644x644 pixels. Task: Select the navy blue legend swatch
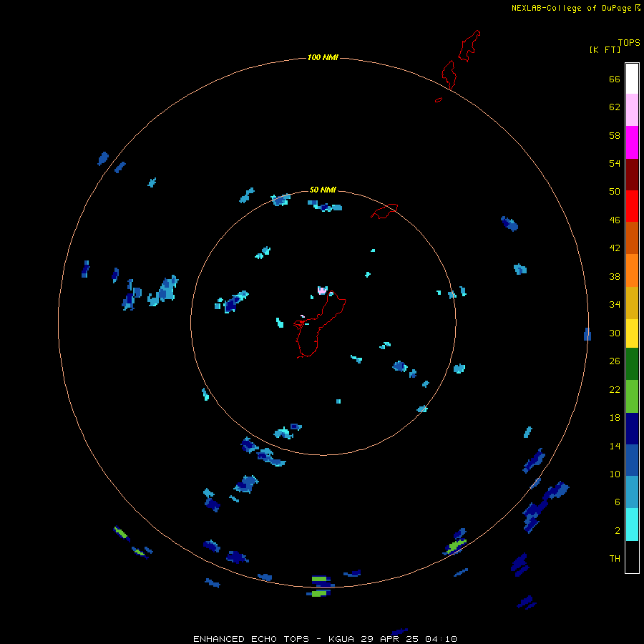632,429
